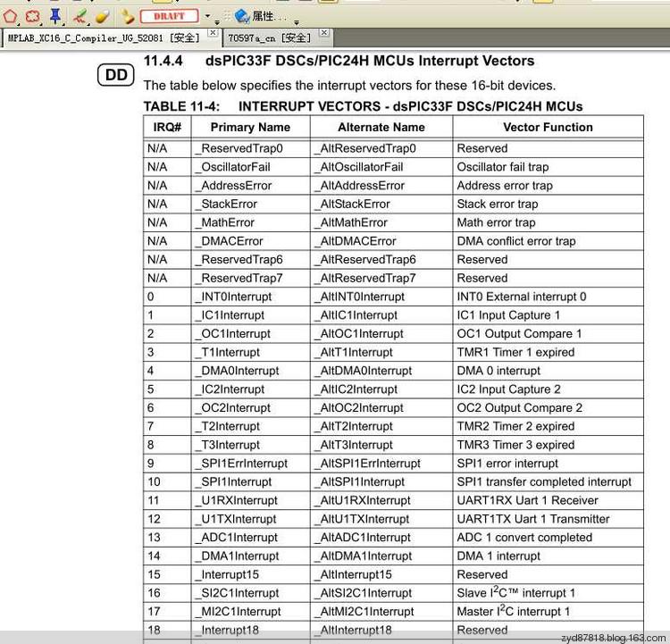This screenshot has height=644, width=670.
Task: Click the Vector Function column header
Action: (548, 127)
